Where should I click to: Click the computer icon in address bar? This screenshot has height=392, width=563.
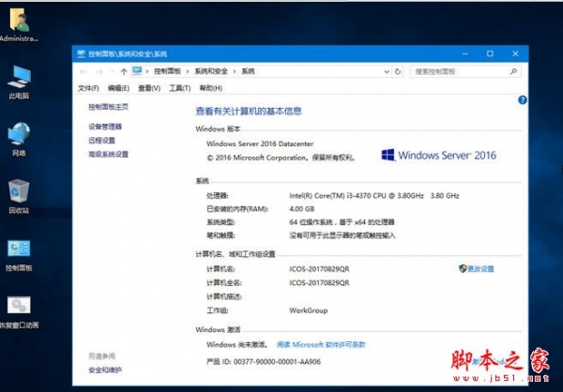[x=137, y=70]
